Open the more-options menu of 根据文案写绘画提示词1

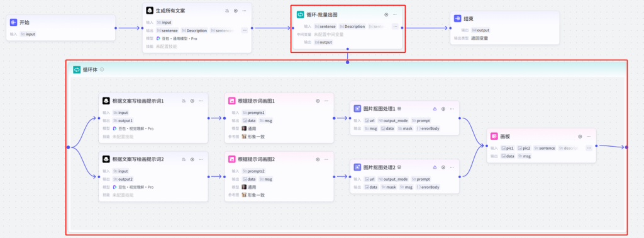click(x=201, y=101)
